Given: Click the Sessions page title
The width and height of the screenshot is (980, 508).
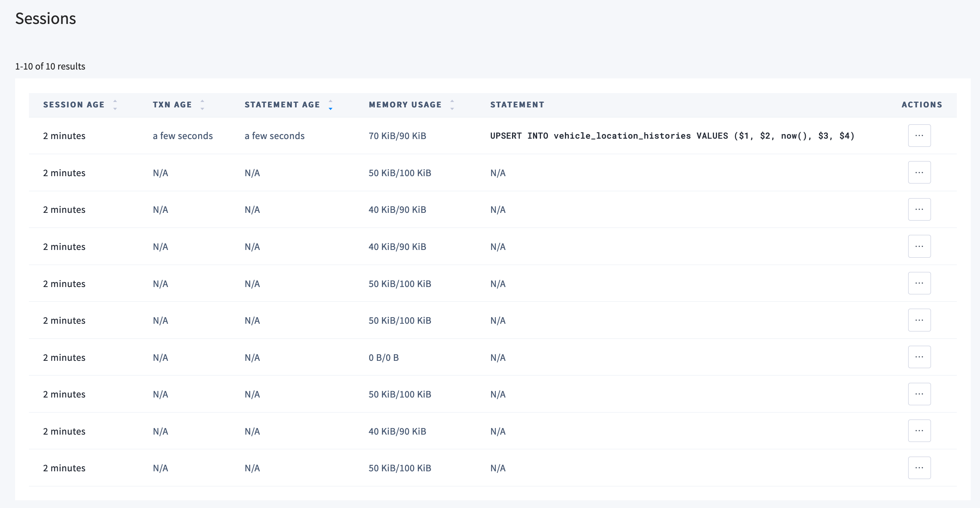Looking at the screenshot, I should coord(45,18).
